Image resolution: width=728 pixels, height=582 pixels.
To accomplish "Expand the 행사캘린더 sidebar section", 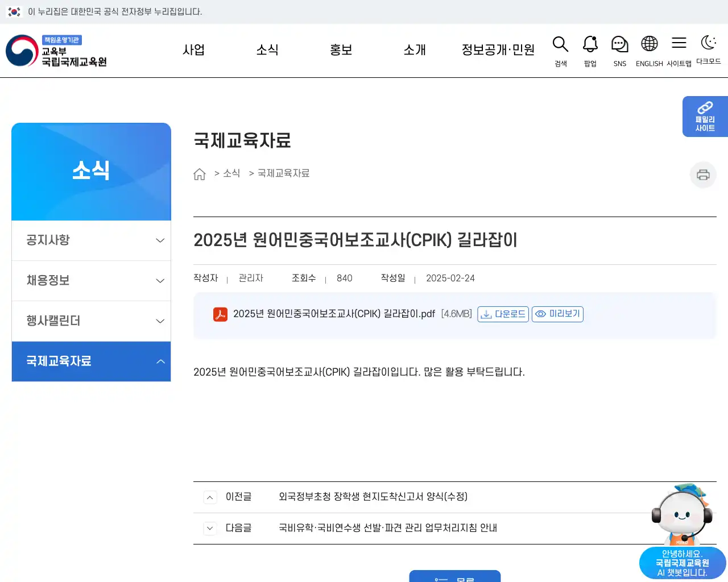I will pyautogui.click(x=91, y=321).
